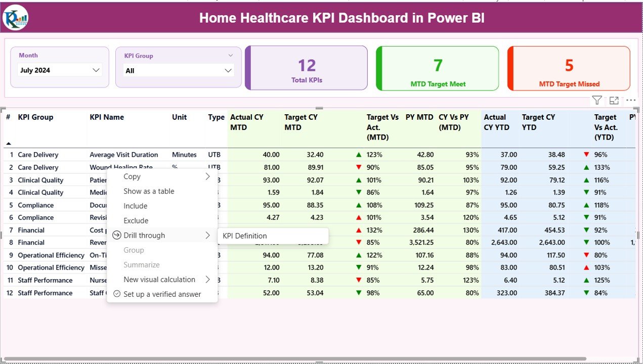
Task: Open the KPI Group dropdown set to All
Action: [178, 71]
